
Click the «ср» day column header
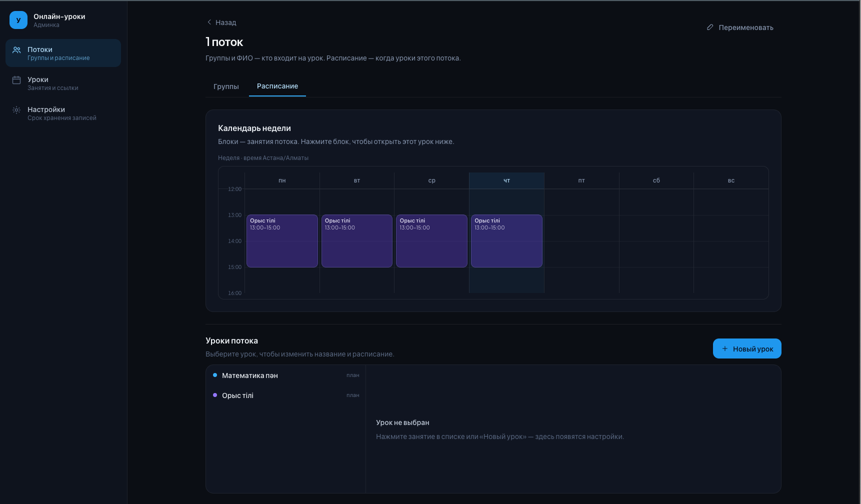[x=432, y=180]
